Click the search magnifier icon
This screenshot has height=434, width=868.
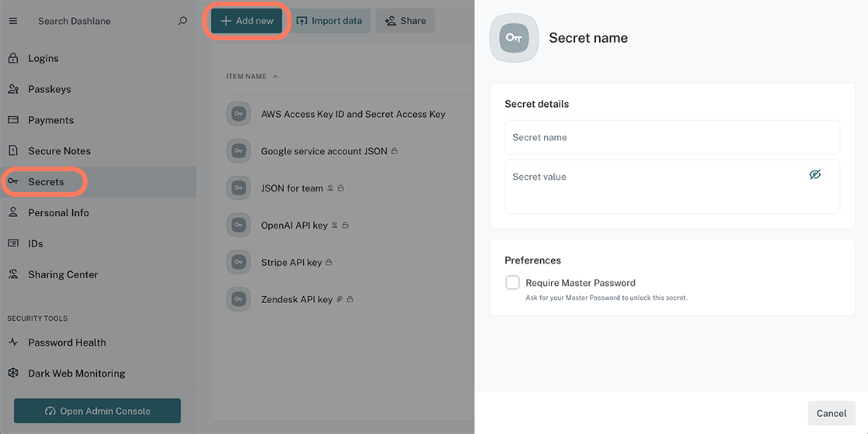click(x=183, y=21)
